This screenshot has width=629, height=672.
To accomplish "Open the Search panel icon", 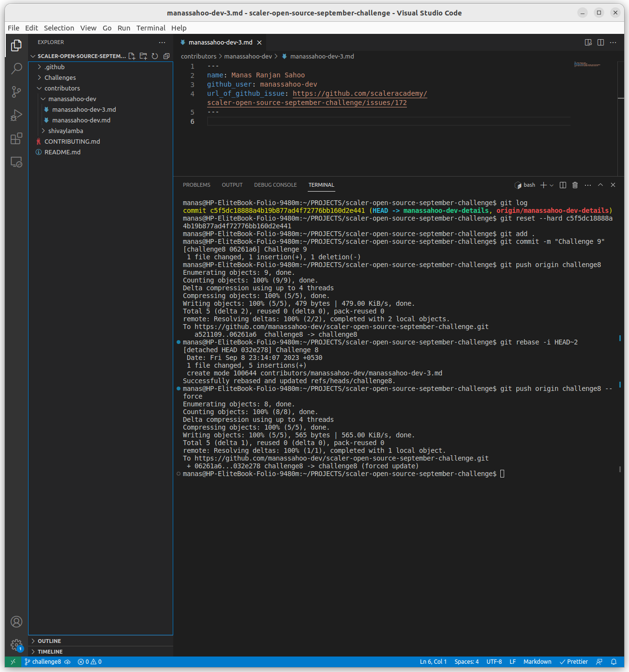I will click(16, 69).
